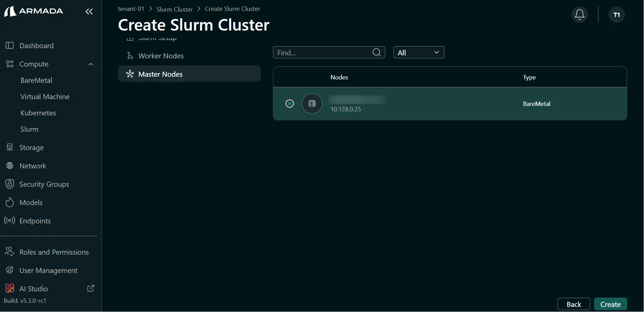Open Slurm under Compute

29,129
